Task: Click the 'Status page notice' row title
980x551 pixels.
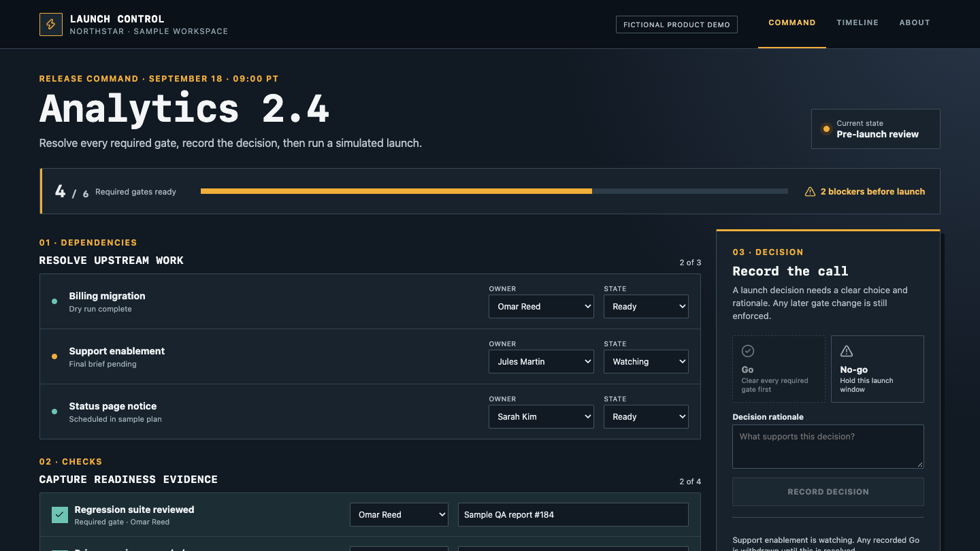Action: tap(113, 406)
